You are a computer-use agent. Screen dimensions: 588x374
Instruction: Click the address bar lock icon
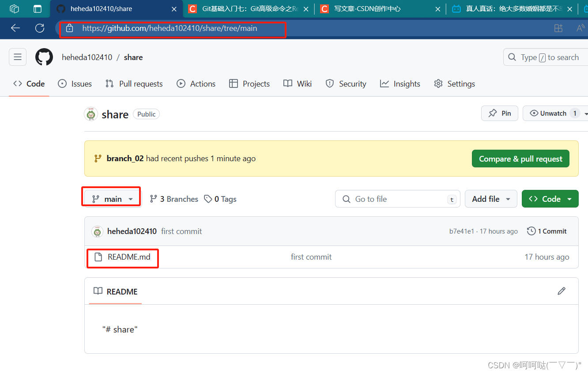click(69, 28)
